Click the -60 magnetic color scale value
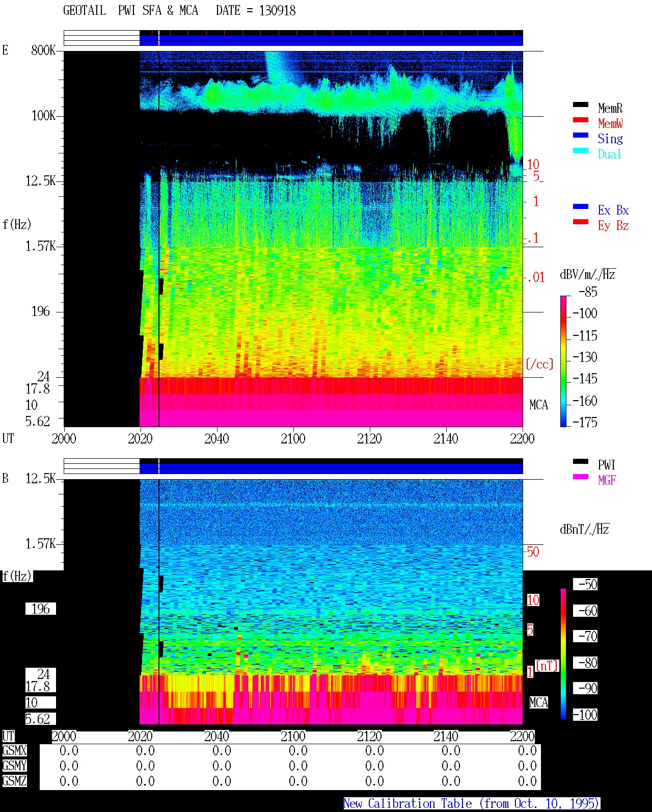Screen dimensions: 652x812 click(x=586, y=611)
